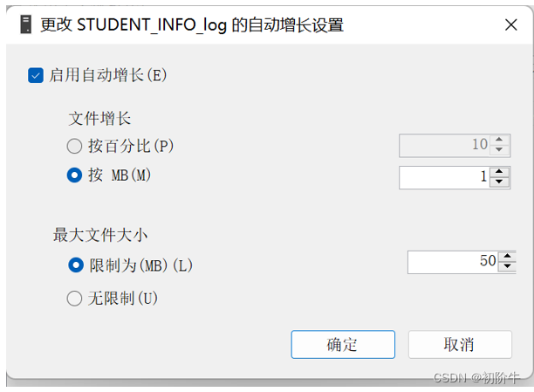534x392 pixels.
Task: Close the autogrowth settings dialog
Action: tap(510, 25)
